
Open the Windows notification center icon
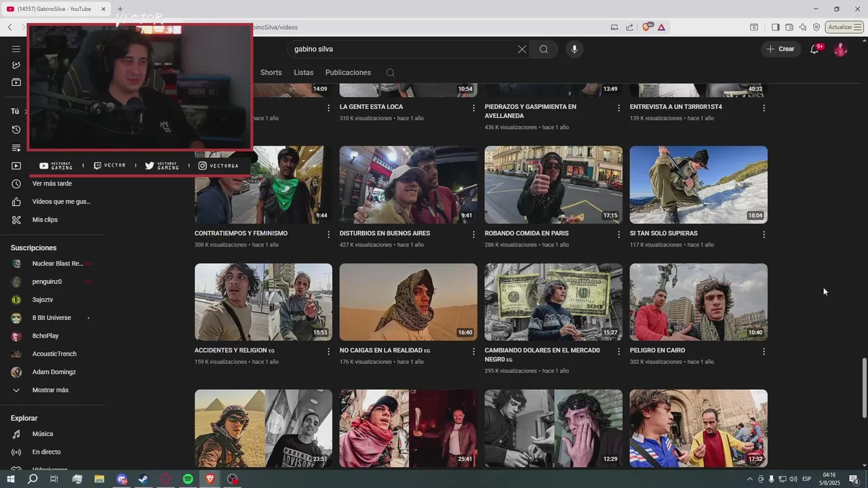854,479
